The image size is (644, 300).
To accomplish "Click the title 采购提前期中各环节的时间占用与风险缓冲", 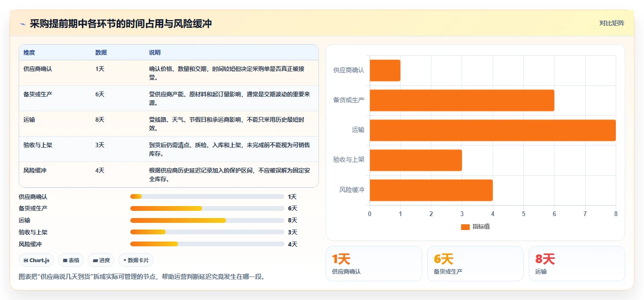I will (x=121, y=23).
